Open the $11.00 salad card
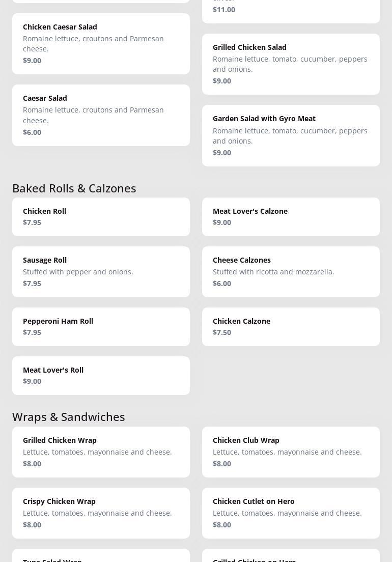This screenshot has width=392, height=562. point(291,10)
